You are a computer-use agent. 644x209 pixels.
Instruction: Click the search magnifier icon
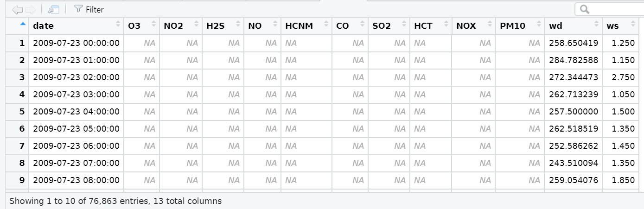click(x=585, y=9)
